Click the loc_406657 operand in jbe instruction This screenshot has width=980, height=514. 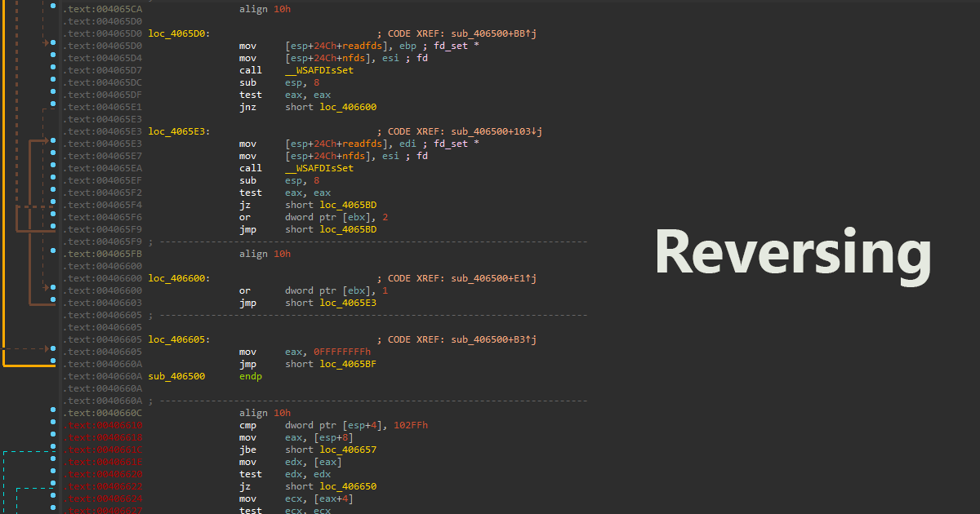click(348, 450)
